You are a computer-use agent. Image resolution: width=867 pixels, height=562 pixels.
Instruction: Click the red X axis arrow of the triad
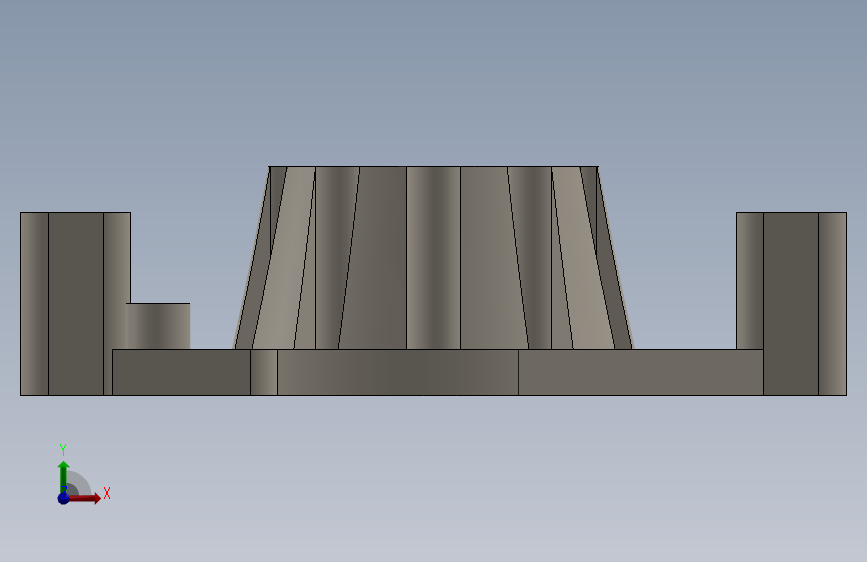point(83,498)
